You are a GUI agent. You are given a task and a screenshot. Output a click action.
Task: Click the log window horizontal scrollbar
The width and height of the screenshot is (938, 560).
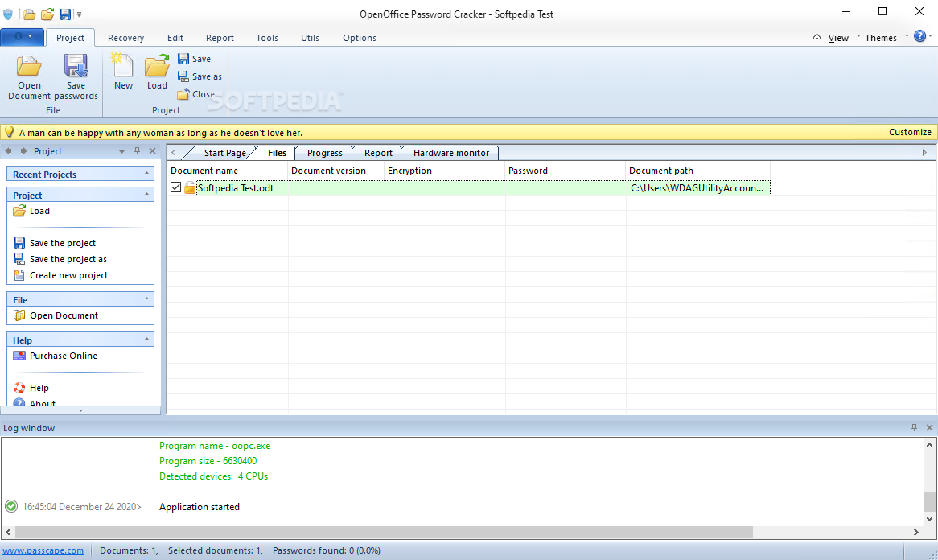pyautogui.click(x=384, y=532)
